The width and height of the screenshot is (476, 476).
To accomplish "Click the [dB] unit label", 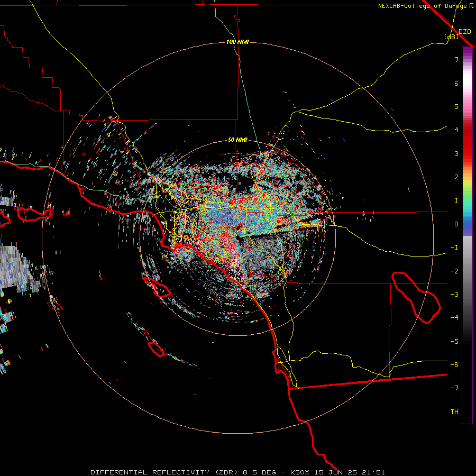I will pos(452,36).
